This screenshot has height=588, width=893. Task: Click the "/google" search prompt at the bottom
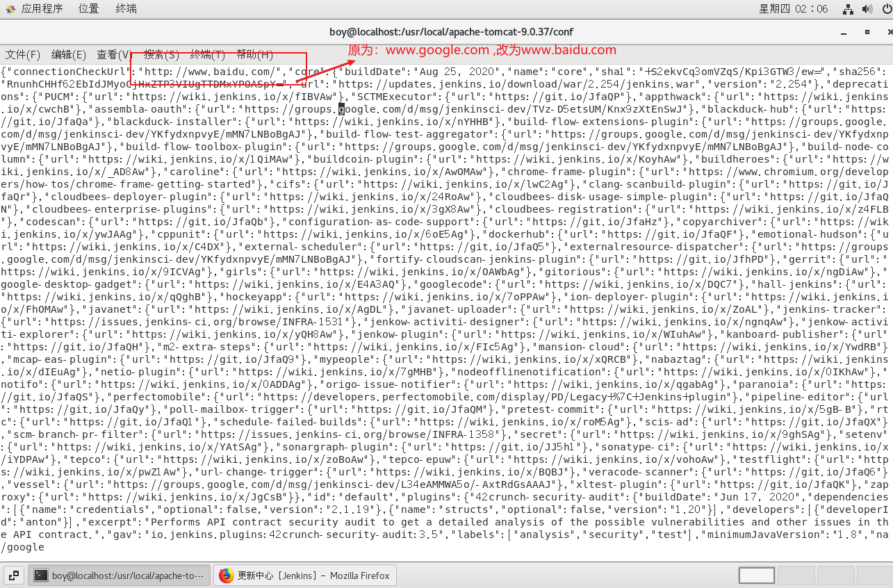coord(22,547)
